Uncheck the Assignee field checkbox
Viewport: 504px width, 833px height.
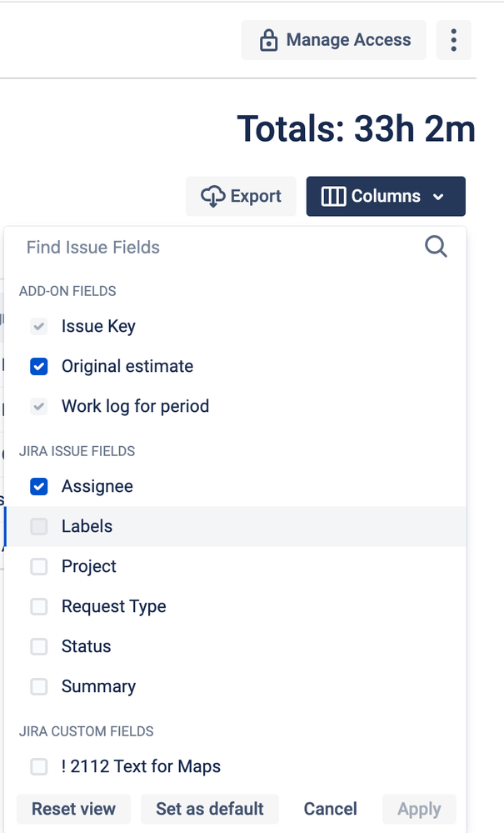pos(39,486)
